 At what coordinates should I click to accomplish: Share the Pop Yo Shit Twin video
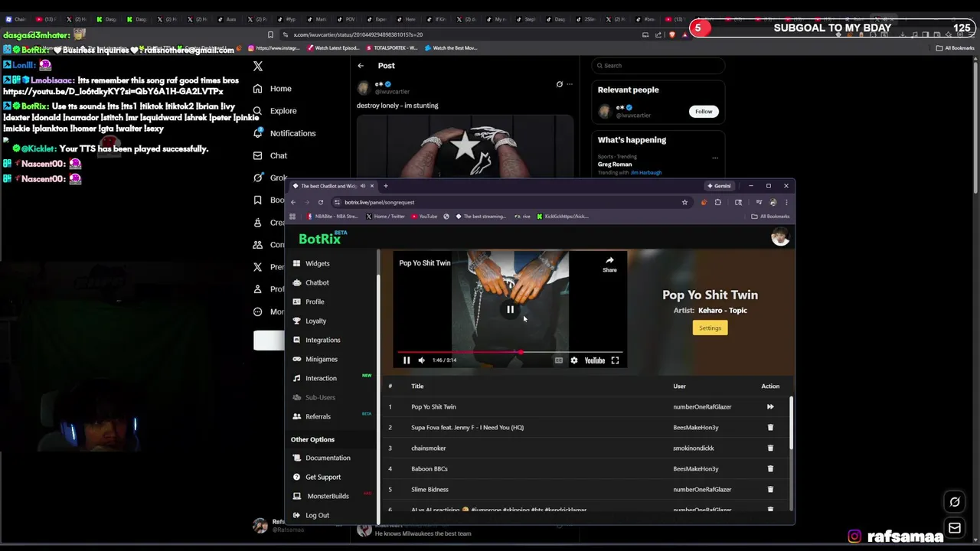coord(609,264)
